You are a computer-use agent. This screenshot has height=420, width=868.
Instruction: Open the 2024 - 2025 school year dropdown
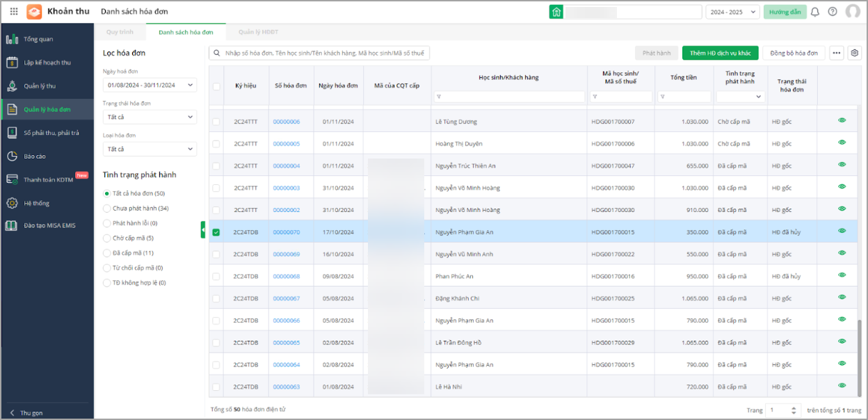732,12
